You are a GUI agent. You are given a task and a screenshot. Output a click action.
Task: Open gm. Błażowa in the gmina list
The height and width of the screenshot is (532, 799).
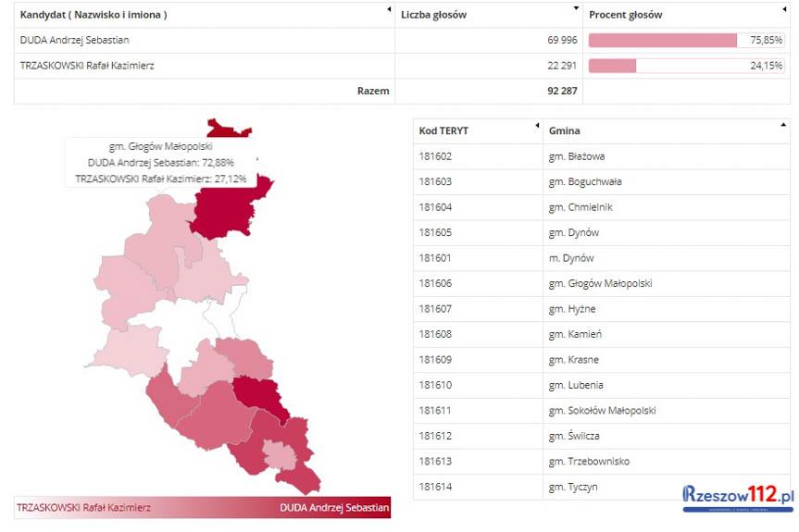tap(576, 156)
